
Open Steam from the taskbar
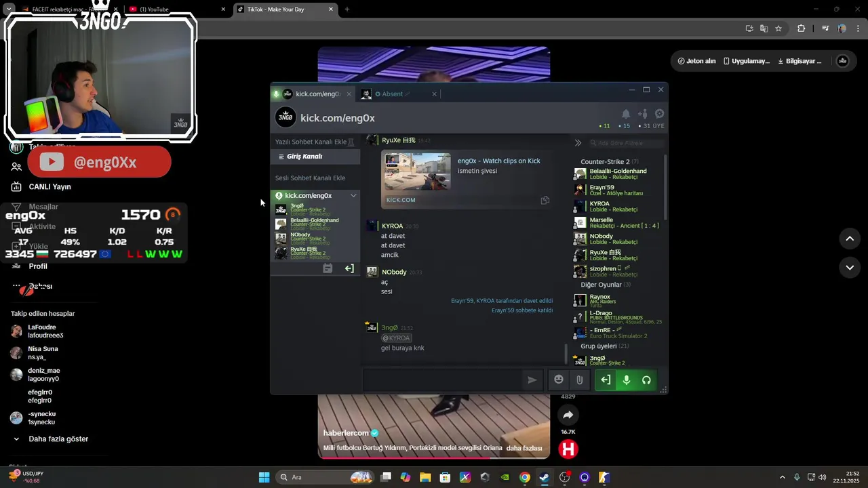tap(544, 477)
